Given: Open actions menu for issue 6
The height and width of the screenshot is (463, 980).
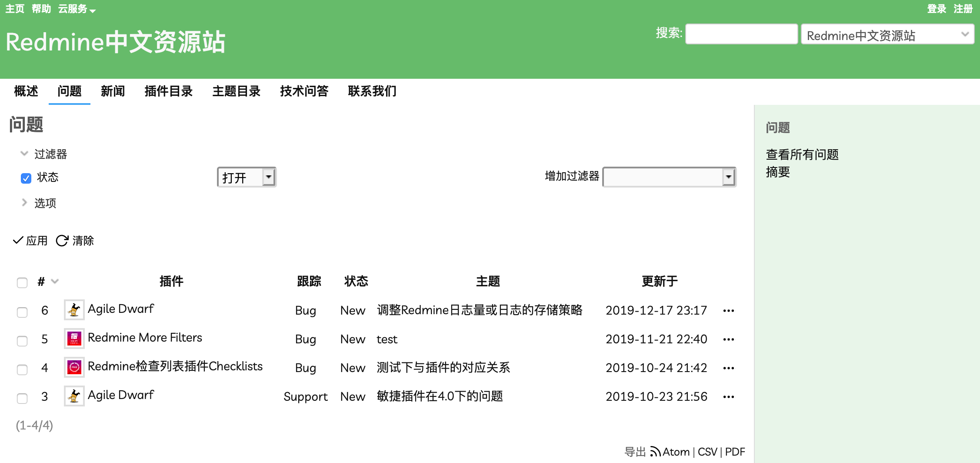Looking at the screenshot, I should pos(729,311).
